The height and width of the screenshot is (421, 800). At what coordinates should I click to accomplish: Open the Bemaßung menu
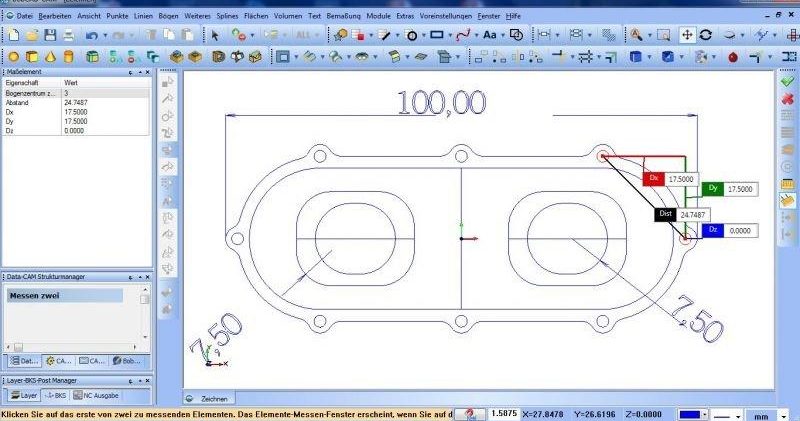click(x=343, y=16)
